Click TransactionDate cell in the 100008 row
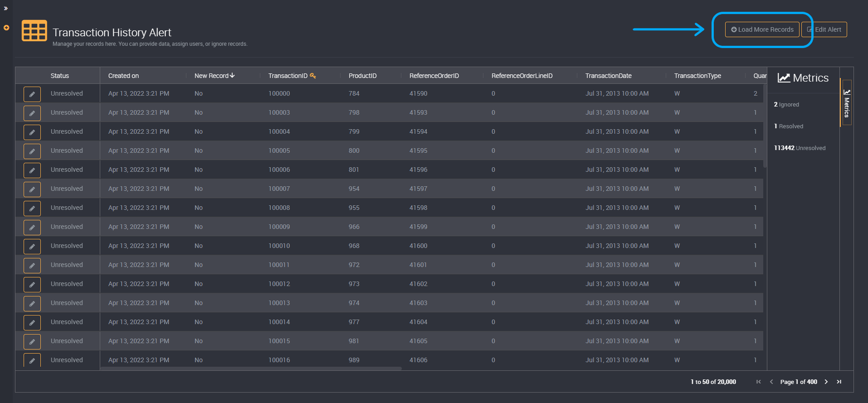Screen dimensions: 868x403 point(617,208)
